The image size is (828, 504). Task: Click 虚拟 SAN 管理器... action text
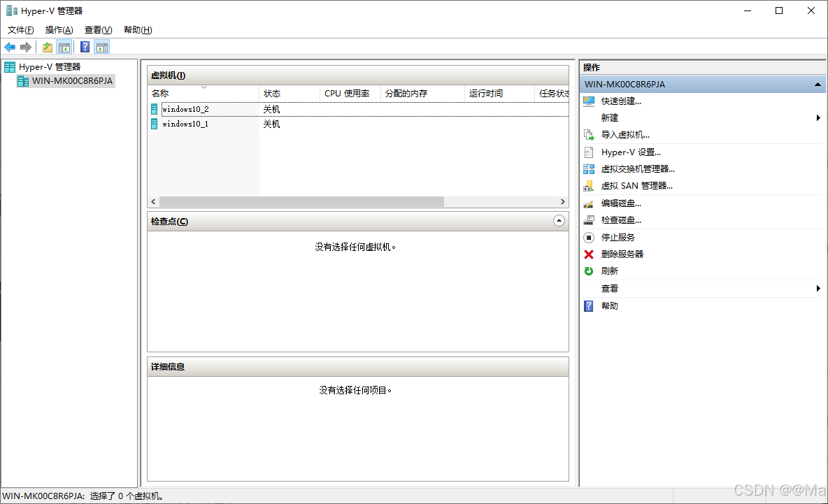(x=637, y=186)
